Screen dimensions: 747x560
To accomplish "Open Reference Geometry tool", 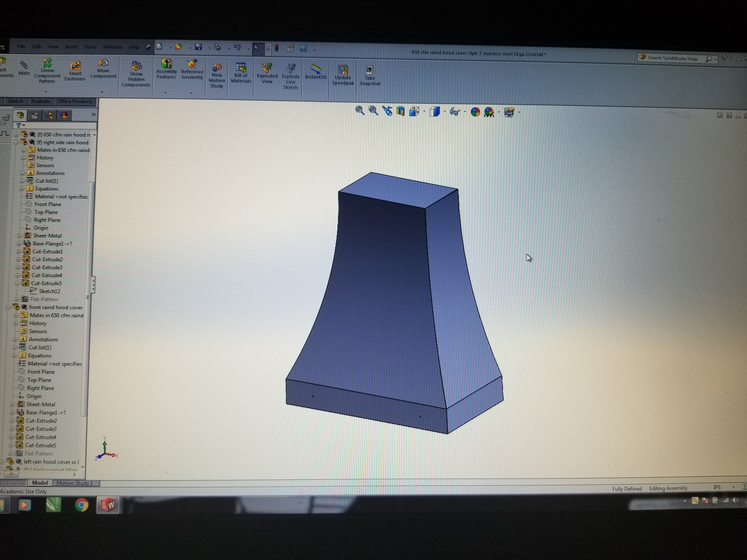I will pyautogui.click(x=192, y=69).
